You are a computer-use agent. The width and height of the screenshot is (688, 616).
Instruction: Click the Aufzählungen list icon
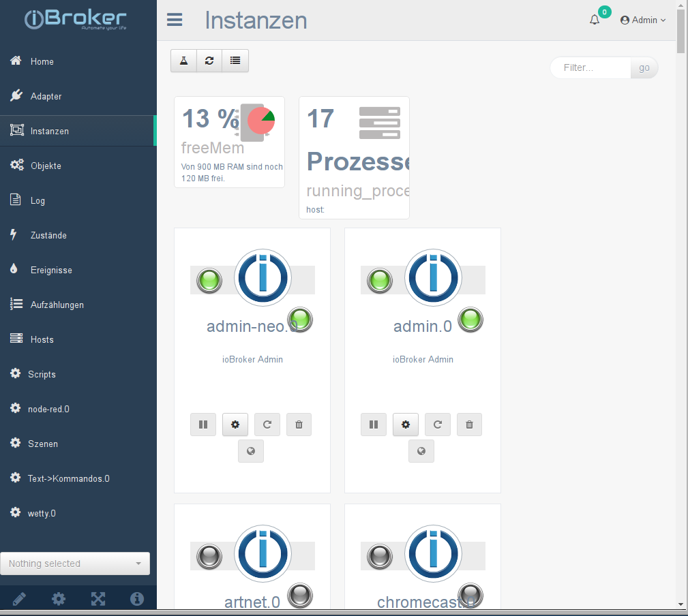point(16,303)
